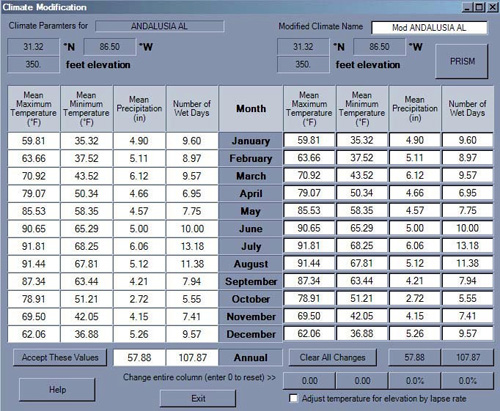Minimize the Climate Modification window
500x411 pixels.
468,7
